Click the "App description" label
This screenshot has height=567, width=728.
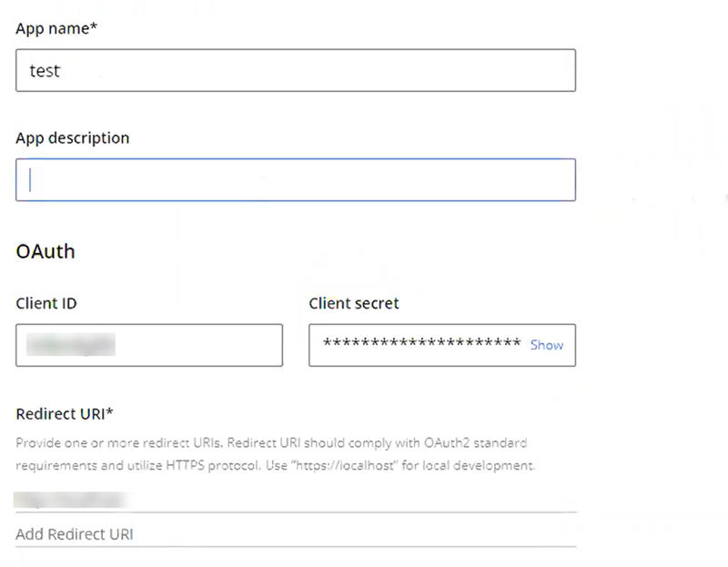(73, 138)
